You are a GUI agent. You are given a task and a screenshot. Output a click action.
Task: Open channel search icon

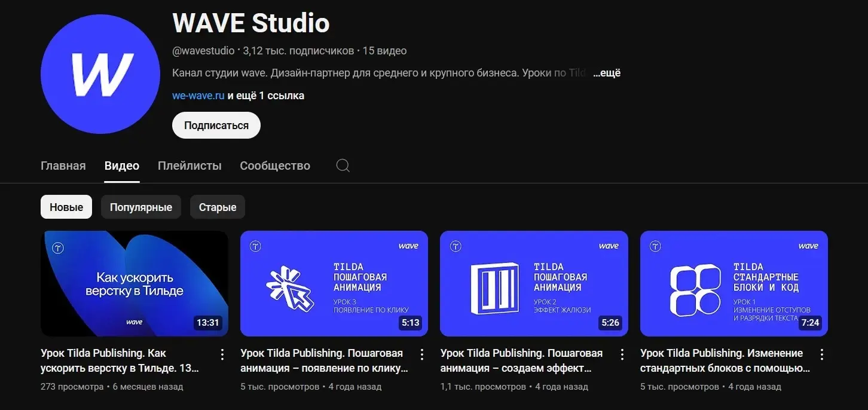[343, 165]
